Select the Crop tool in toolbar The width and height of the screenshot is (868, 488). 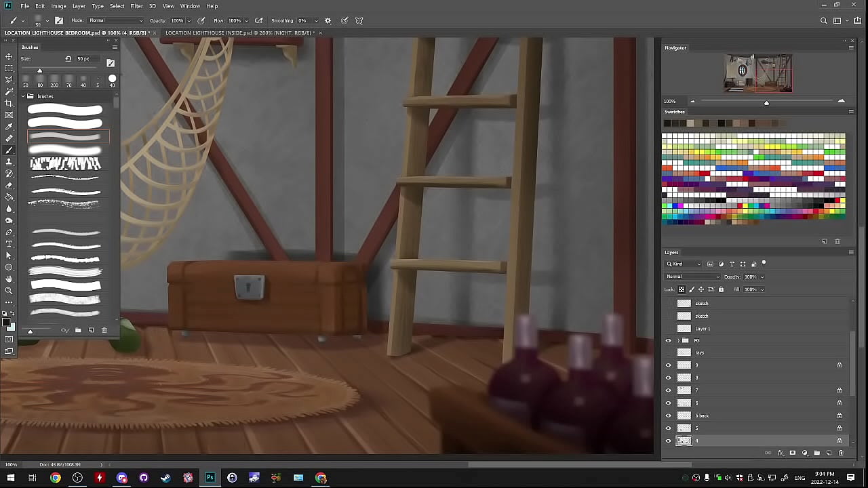click(9, 103)
